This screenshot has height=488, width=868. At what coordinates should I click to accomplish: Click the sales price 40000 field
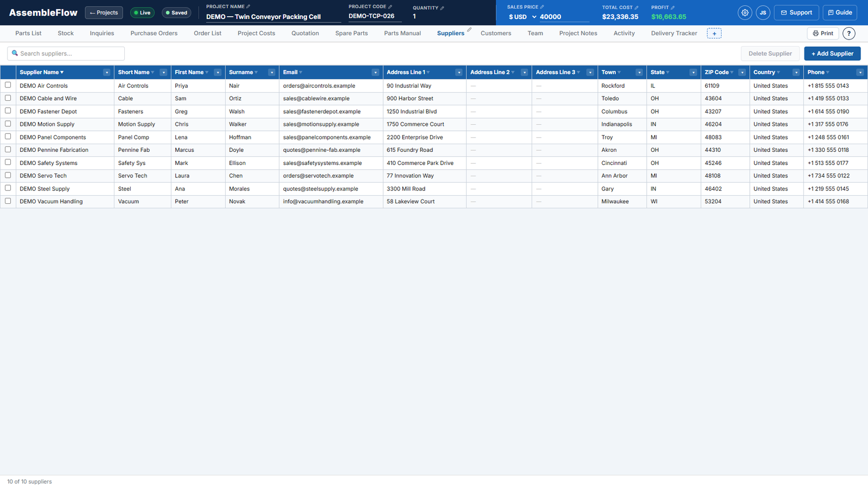point(564,17)
